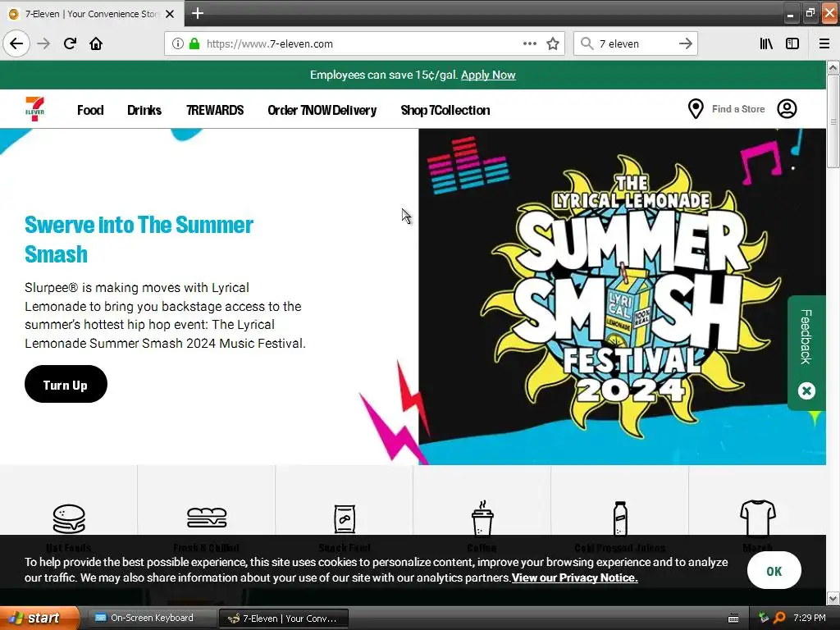Go back with the browser back arrow

(x=16, y=43)
